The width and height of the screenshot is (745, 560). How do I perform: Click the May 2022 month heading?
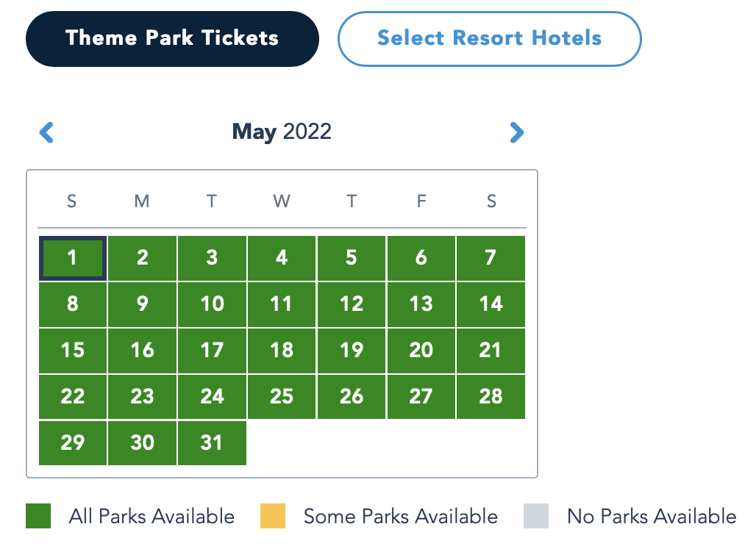[282, 132]
